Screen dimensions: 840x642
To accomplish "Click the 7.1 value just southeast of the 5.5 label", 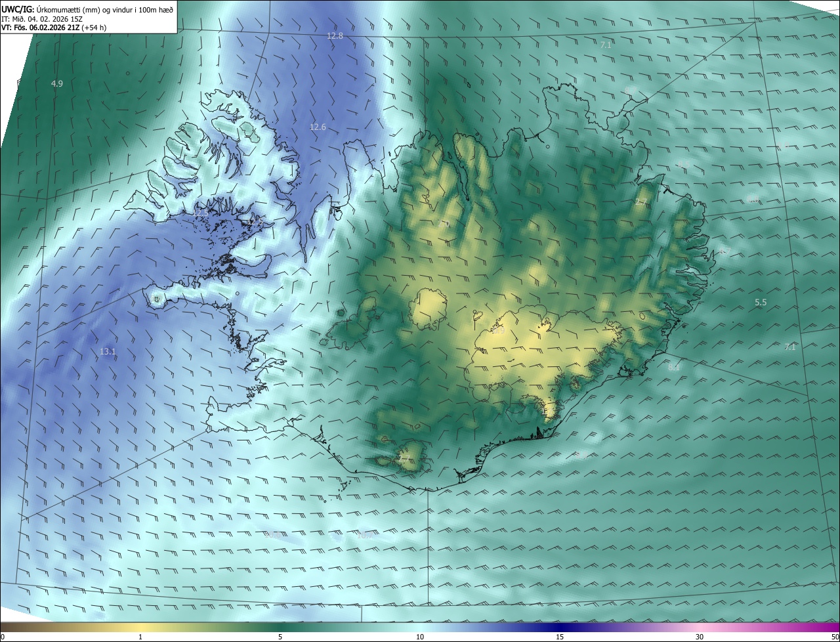I will click(x=790, y=347).
